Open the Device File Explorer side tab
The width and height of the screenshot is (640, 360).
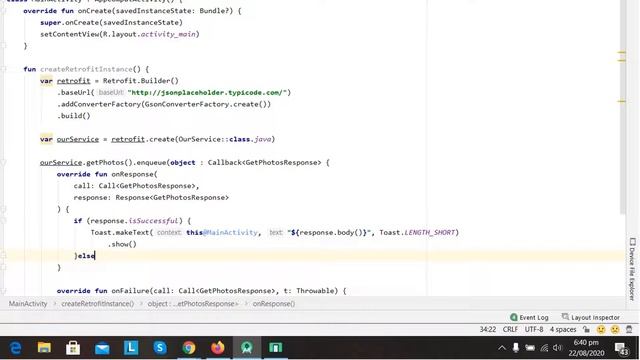coord(632,269)
